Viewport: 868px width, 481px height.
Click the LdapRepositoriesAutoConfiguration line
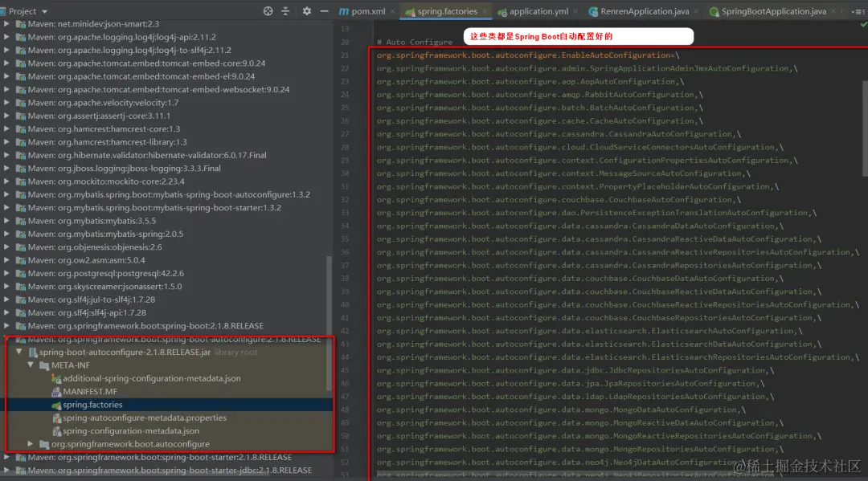(x=575, y=397)
